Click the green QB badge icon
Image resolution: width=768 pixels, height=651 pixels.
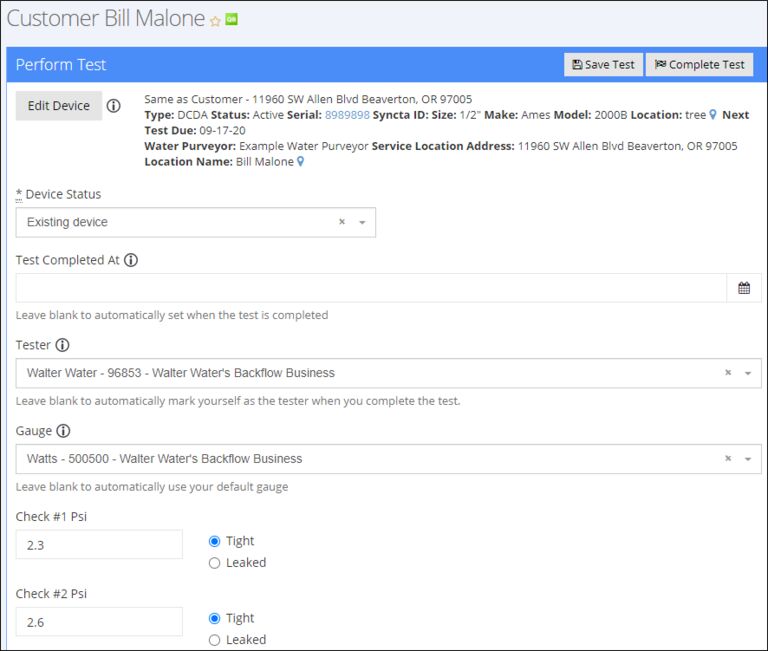[231, 20]
